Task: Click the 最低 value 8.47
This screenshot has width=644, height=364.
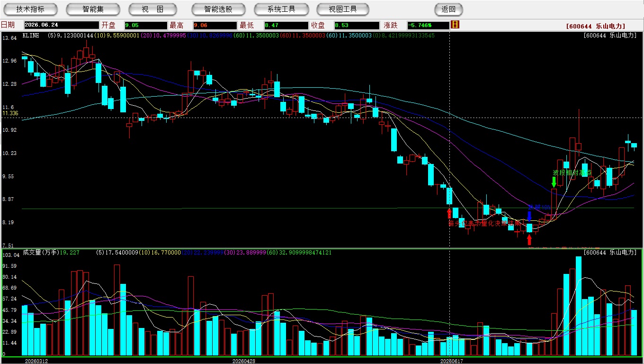Action: click(x=286, y=26)
